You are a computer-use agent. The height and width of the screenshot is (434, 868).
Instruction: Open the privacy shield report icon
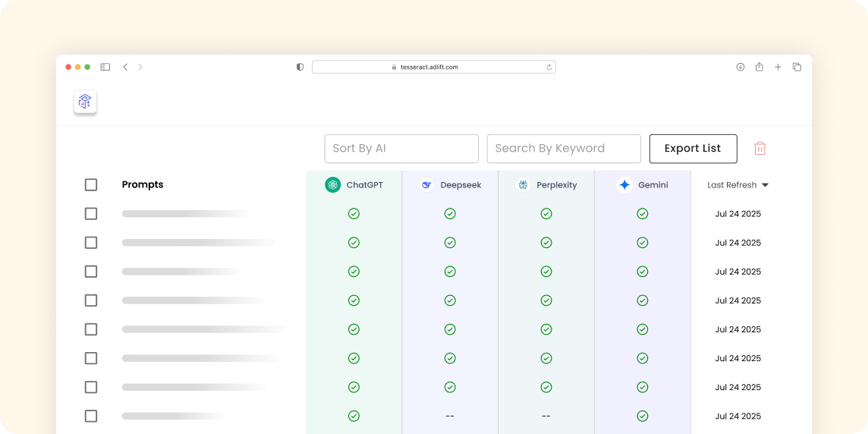[x=300, y=67]
